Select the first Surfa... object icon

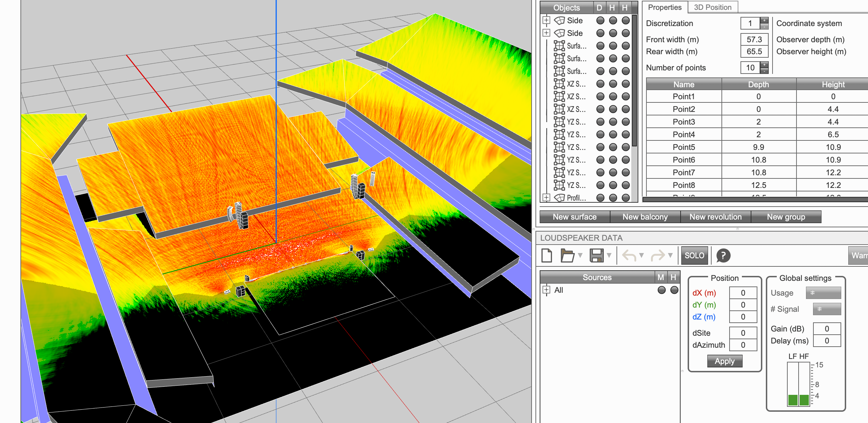pyautogui.click(x=559, y=46)
